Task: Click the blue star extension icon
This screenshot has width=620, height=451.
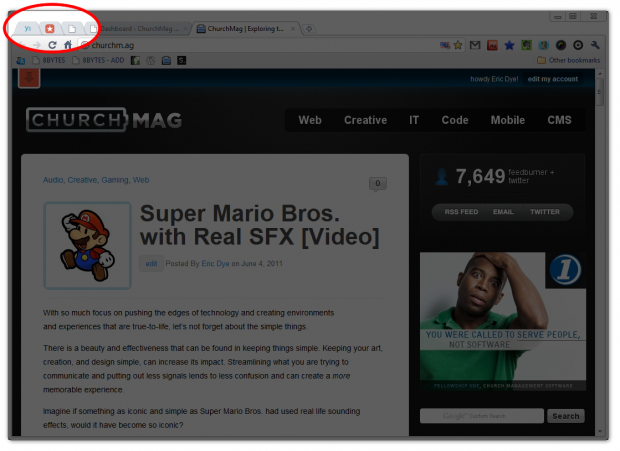Action: point(509,45)
